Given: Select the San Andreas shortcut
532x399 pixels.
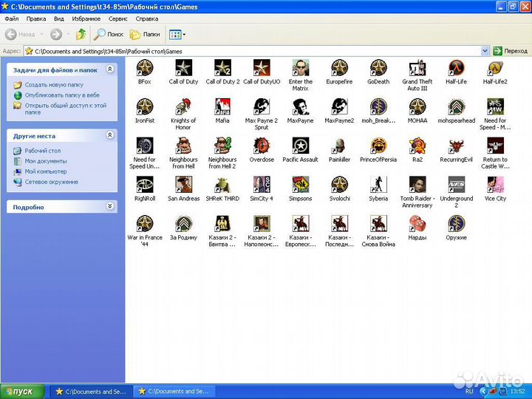Looking at the screenshot, I should [183, 188].
